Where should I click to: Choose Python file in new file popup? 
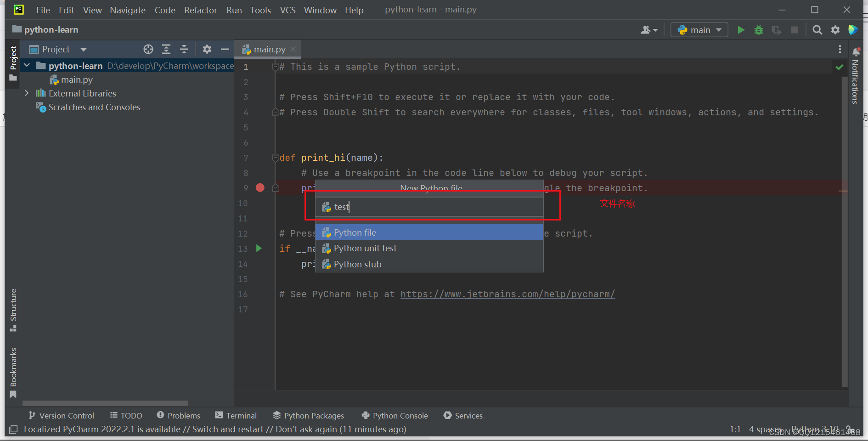pyautogui.click(x=429, y=232)
